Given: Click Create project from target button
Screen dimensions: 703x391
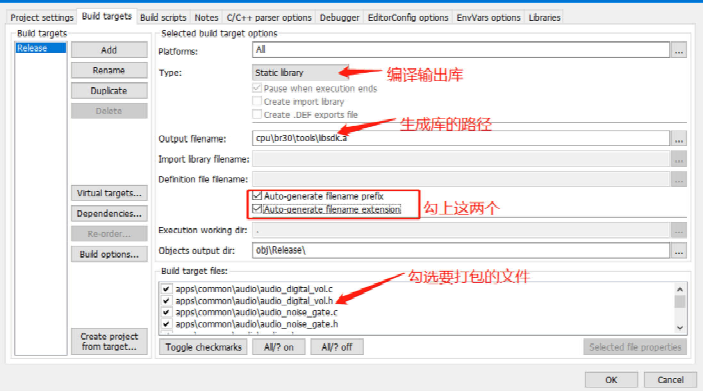Looking at the screenshot, I should click(x=109, y=341).
